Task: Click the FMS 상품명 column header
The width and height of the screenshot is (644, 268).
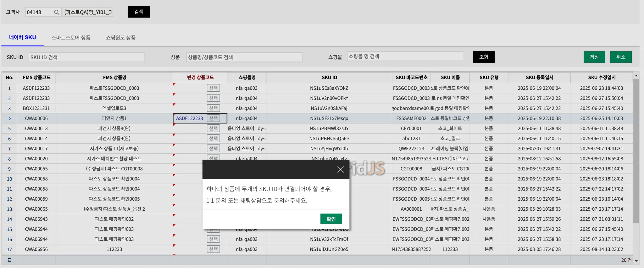Action: [114, 77]
